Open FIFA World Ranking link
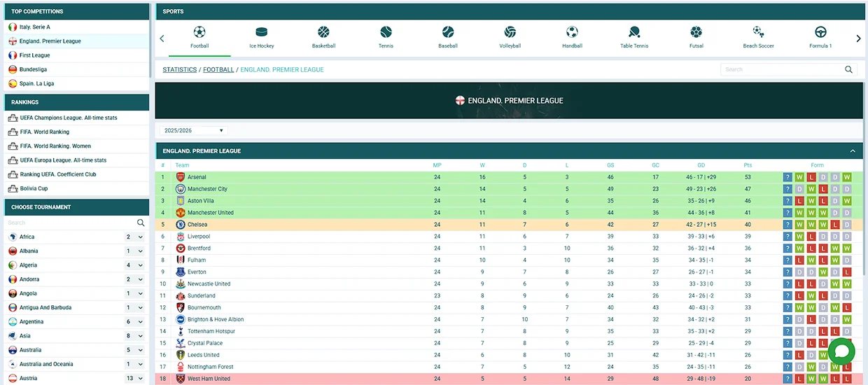 click(x=44, y=132)
